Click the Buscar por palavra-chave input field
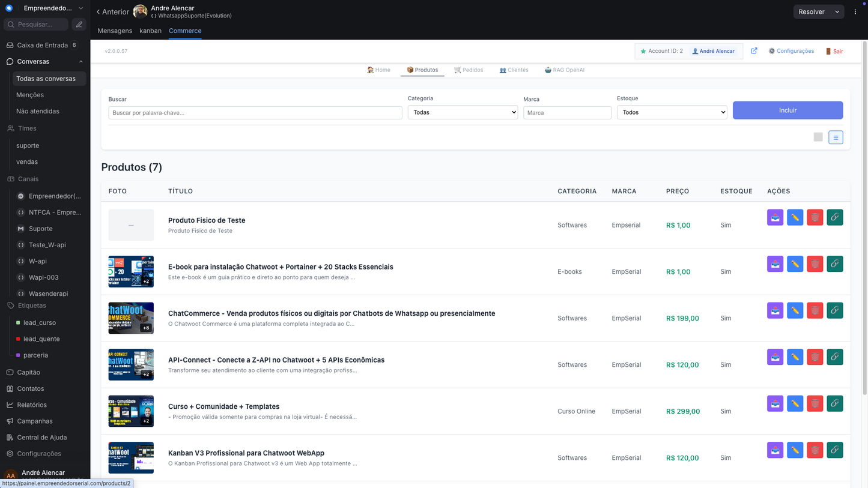This screenshot has height=488, width=868. [255, 112]
